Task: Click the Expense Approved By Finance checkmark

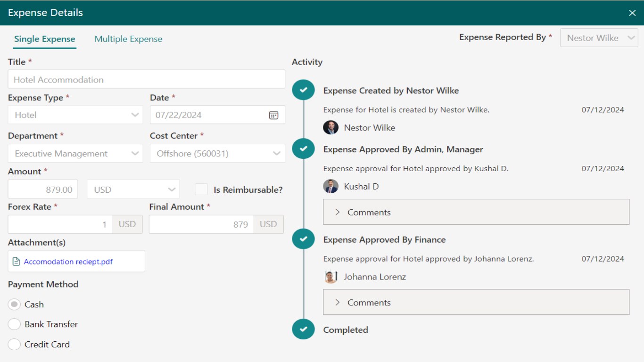Action: click(303, 239)
